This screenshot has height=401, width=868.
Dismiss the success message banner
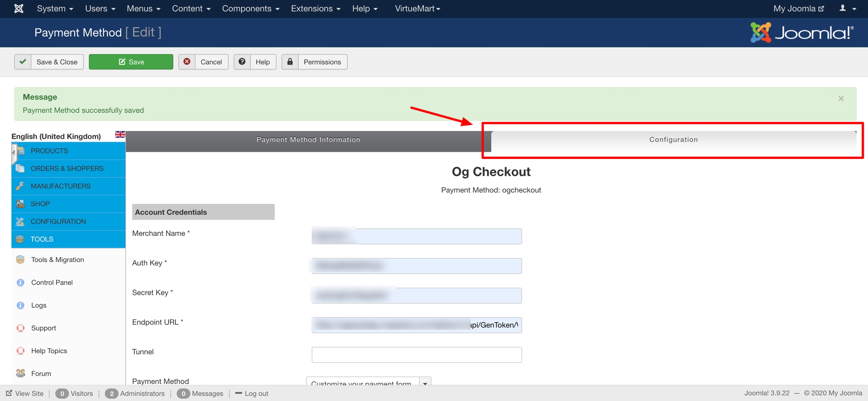pyautogui.click(x=841, y=99)
